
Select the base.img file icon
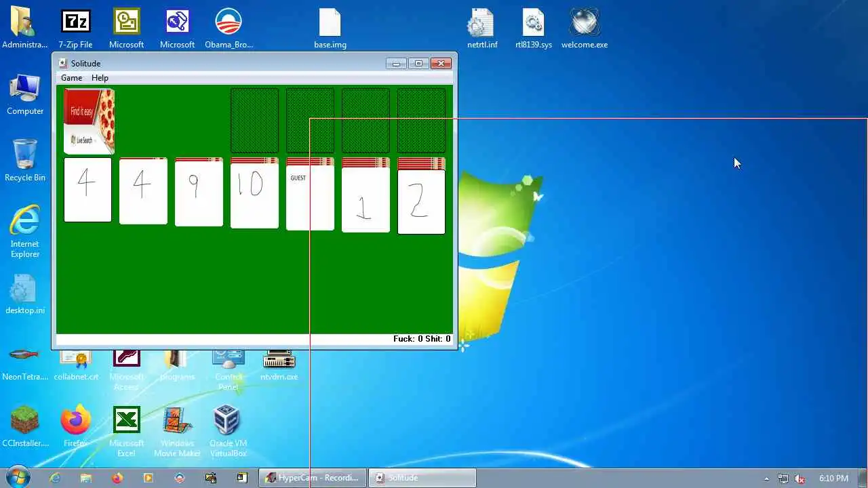point(330,28)
